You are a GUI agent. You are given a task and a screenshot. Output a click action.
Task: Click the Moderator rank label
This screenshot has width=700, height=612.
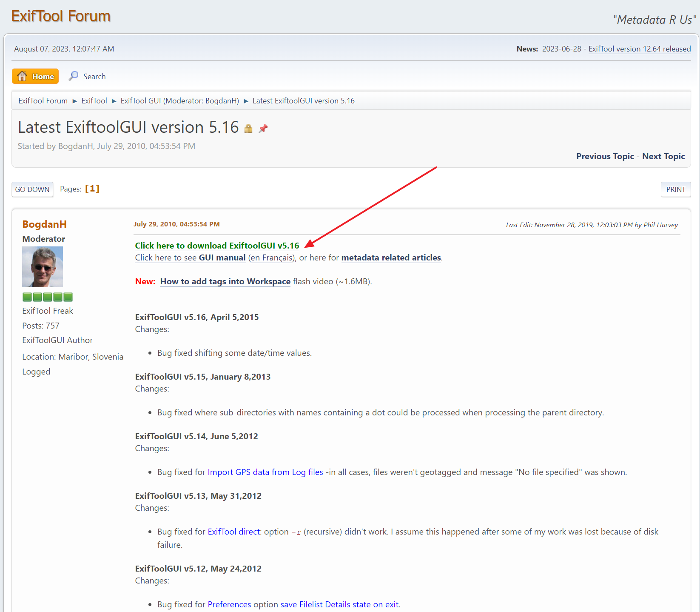click(x=44, y=239)
